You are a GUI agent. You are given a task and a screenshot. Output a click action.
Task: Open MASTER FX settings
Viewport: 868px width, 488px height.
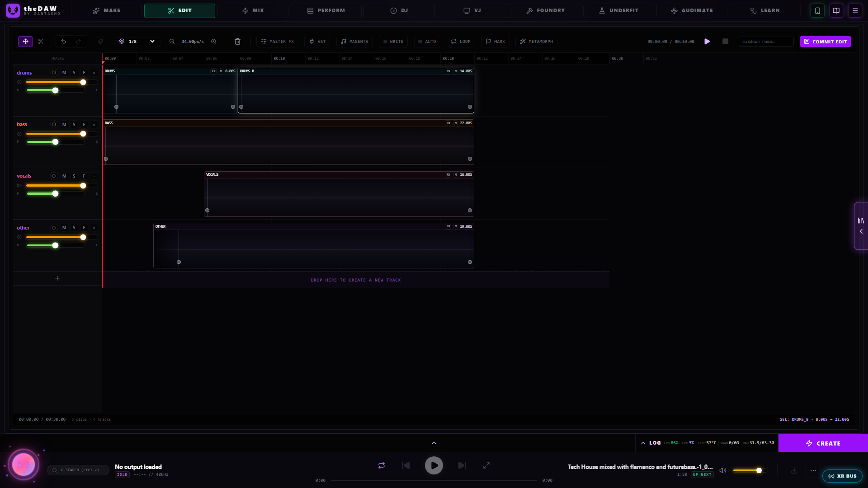[x=277, y=42]
